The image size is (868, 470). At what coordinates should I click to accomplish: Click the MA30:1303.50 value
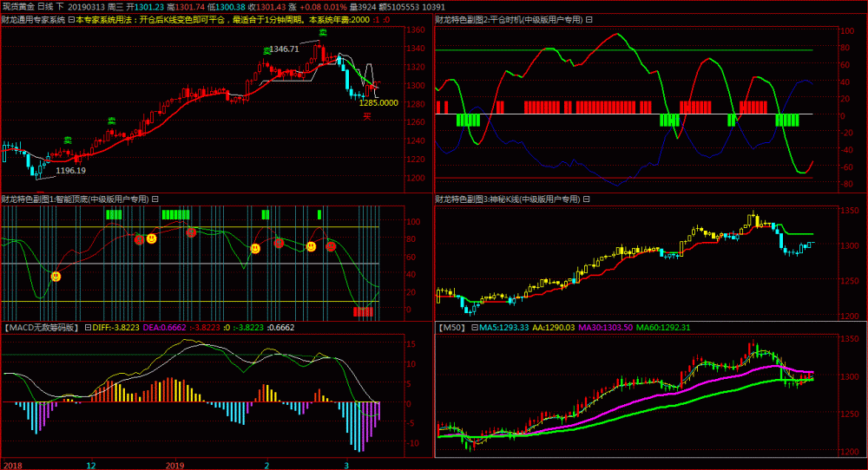(606, 327)
